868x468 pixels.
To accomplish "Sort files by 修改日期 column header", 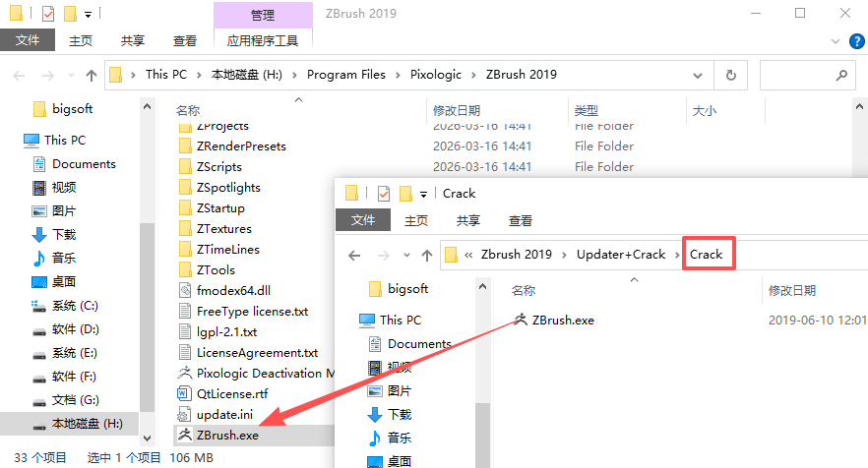I will pos(457,111).
